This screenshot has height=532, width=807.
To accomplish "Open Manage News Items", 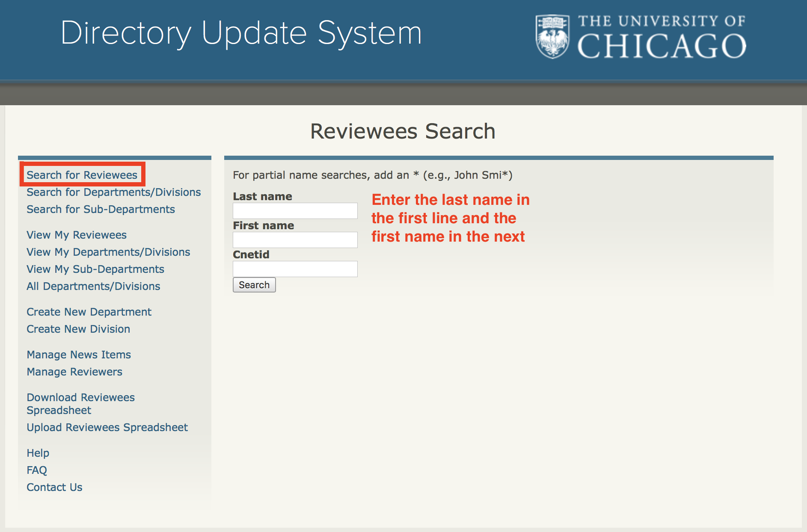I will [x=79, y=355].
